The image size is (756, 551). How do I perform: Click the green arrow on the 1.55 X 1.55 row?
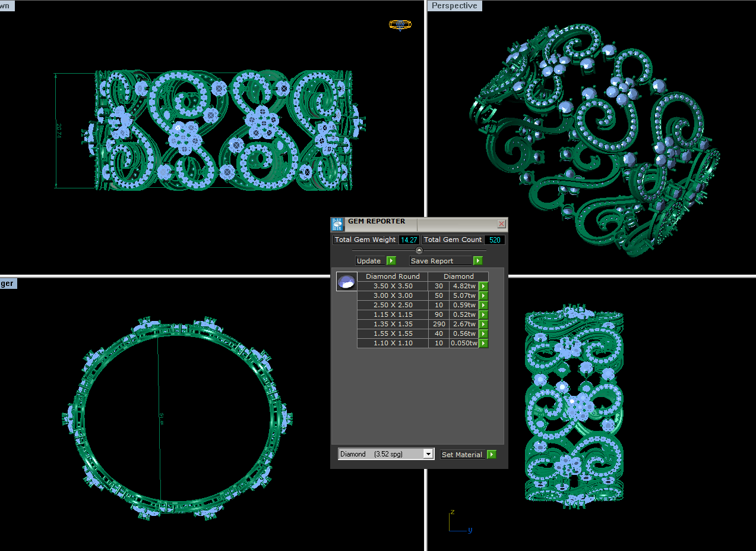coord(483,334)
